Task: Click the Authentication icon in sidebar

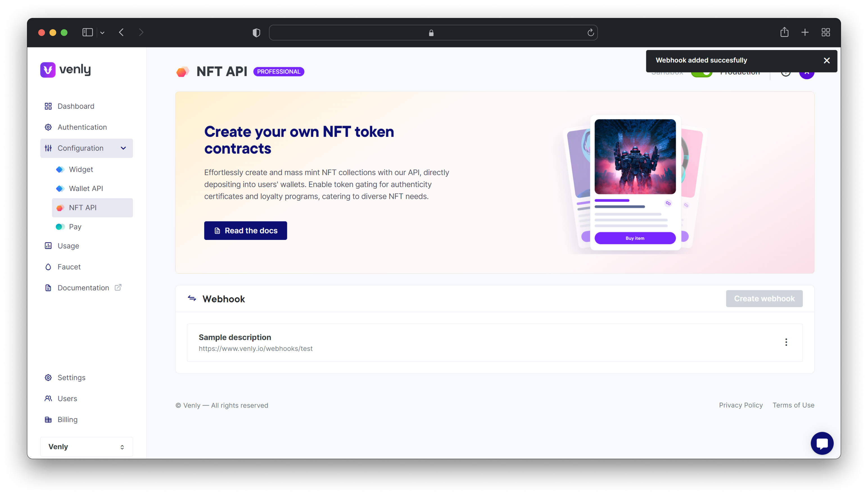Action: pyautogui.click(x=48, y=127)
